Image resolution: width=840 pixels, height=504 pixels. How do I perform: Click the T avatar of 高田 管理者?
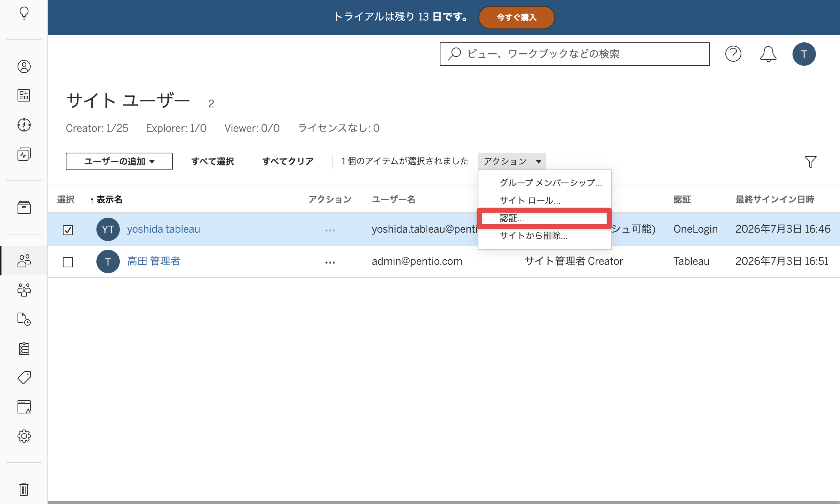(x=108, y=261)
